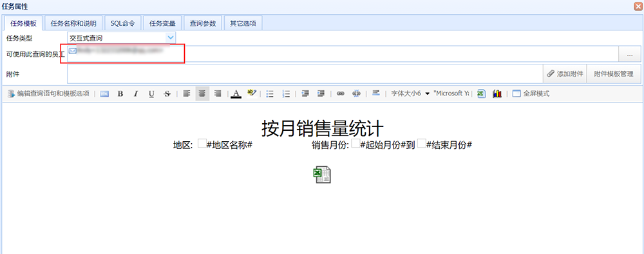Expand the 字体大小 font size dropdown
Viewport: 644px width, 254px height.
click(x=427, y=93)
